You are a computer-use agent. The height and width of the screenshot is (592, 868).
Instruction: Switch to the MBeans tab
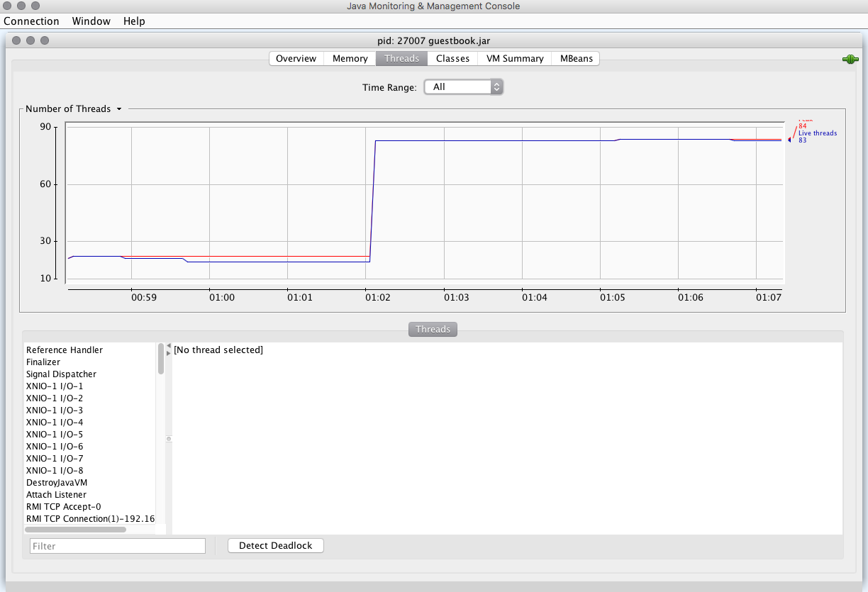point(576,59)
